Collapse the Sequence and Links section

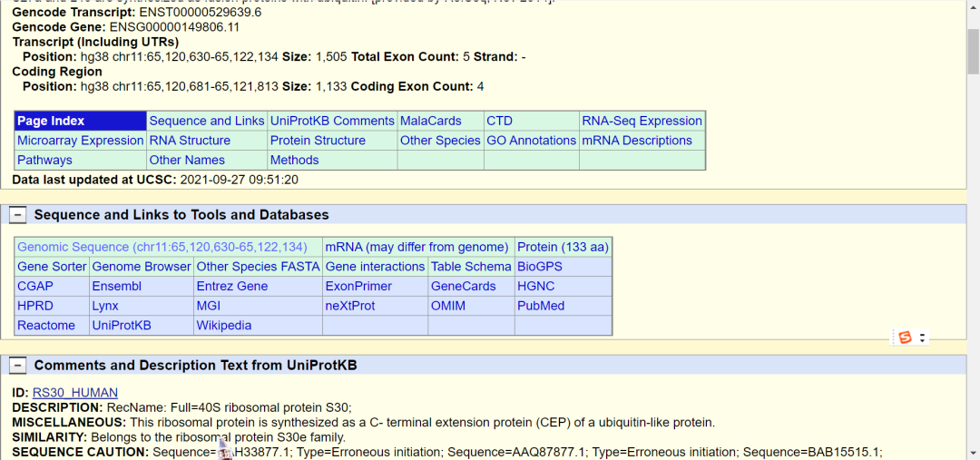[x=19, y=215]
